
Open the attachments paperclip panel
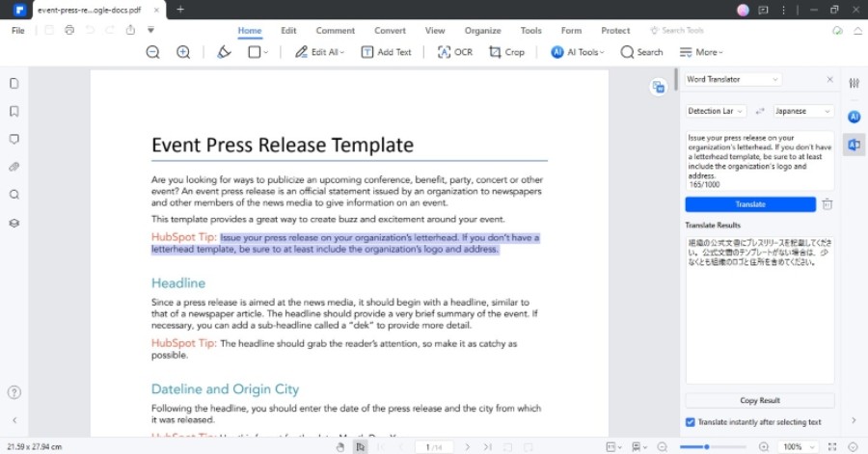[x=14, y=167]
